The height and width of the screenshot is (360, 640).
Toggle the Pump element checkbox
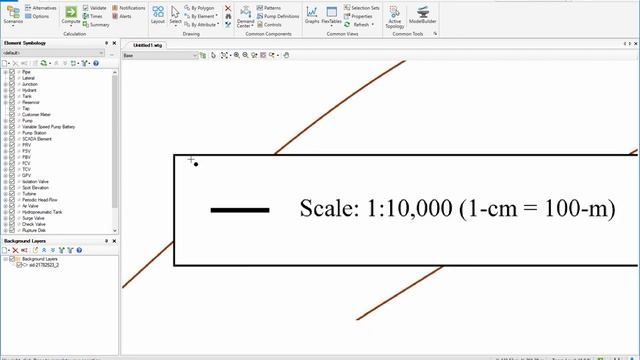(x=12, y=121)
